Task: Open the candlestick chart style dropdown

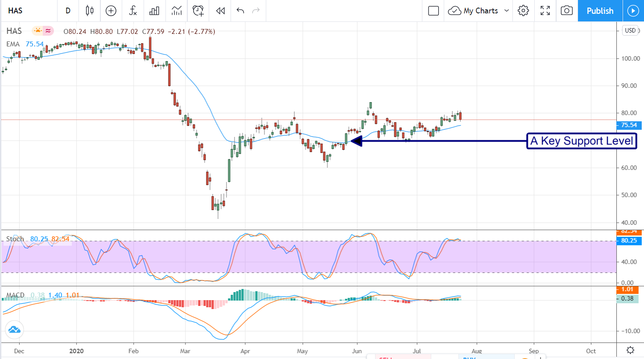Action: pos(90,11)
